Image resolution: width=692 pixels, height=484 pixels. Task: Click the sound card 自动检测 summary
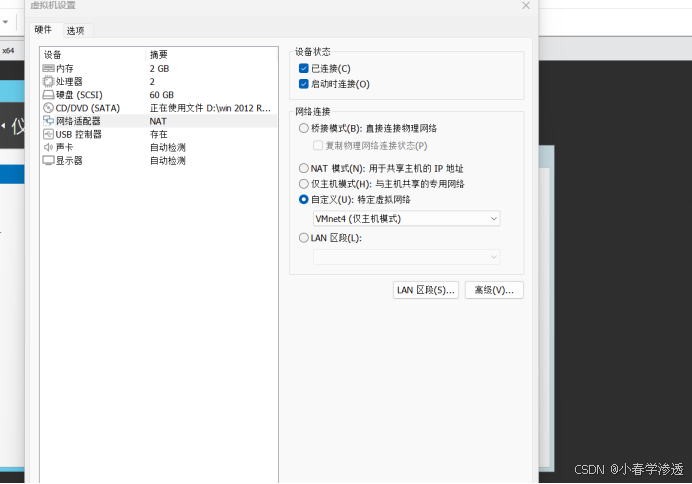click(x=168, y=147)
